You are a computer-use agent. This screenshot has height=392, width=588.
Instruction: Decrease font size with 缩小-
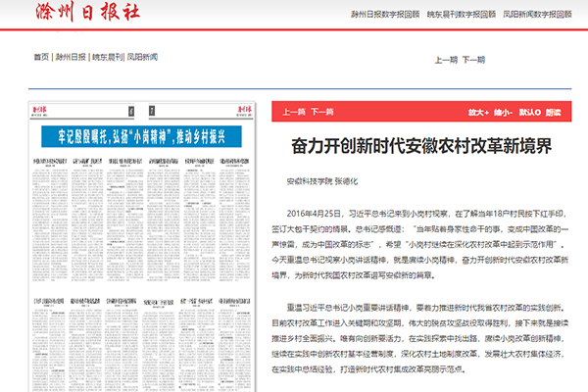(504, 113)
